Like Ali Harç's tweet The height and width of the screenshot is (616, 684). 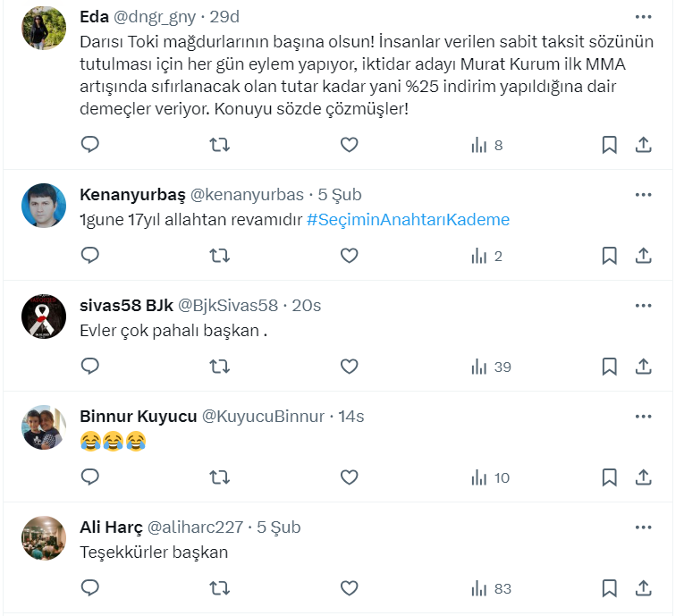pyautogui.click(x=349, y=588)
